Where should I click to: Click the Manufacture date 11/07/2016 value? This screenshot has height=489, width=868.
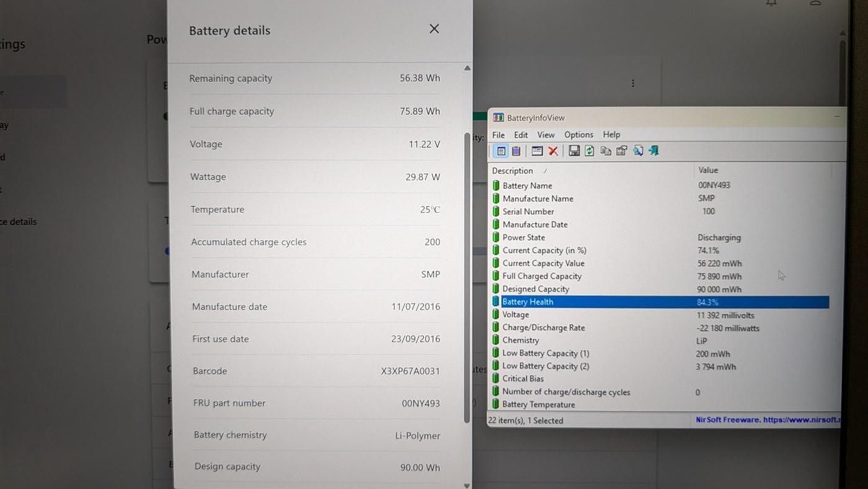click(x=415, y=307)
